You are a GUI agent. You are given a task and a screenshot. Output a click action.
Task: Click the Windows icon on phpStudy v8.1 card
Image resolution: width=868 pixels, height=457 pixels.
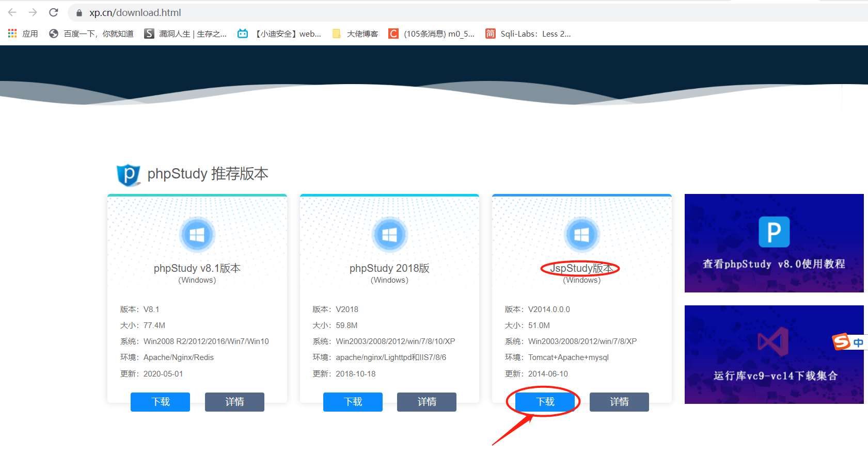[x=197, y=235]
